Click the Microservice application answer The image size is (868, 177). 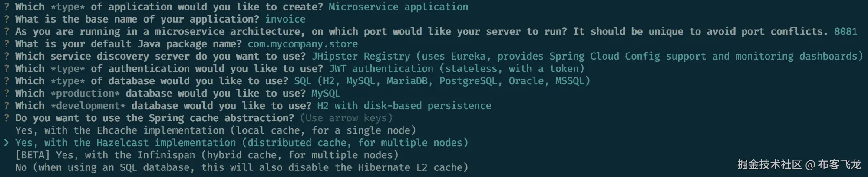pos(398,7)
